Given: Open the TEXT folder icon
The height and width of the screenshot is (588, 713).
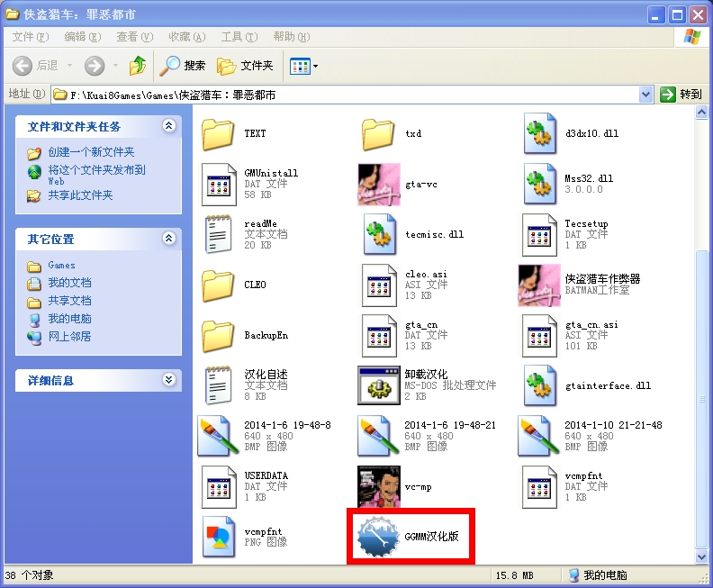Looking at the screenshot, I should 218,134.
